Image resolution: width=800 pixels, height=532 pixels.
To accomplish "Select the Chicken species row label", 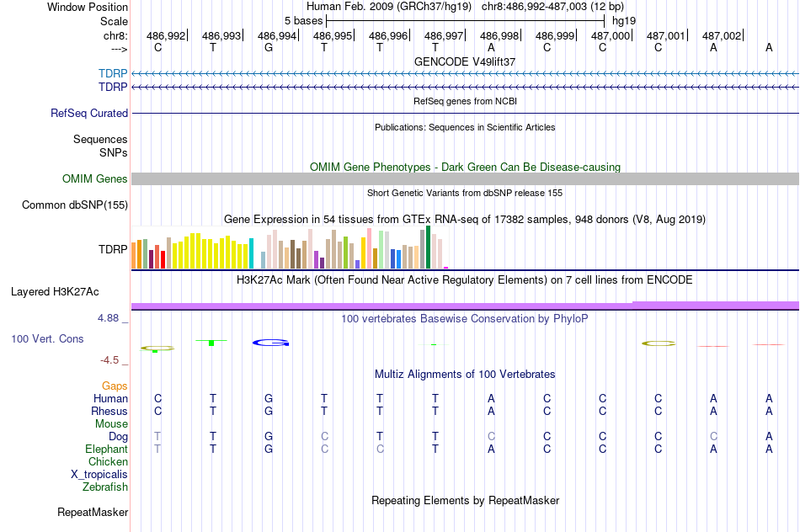I will click(x=108, y=461).
